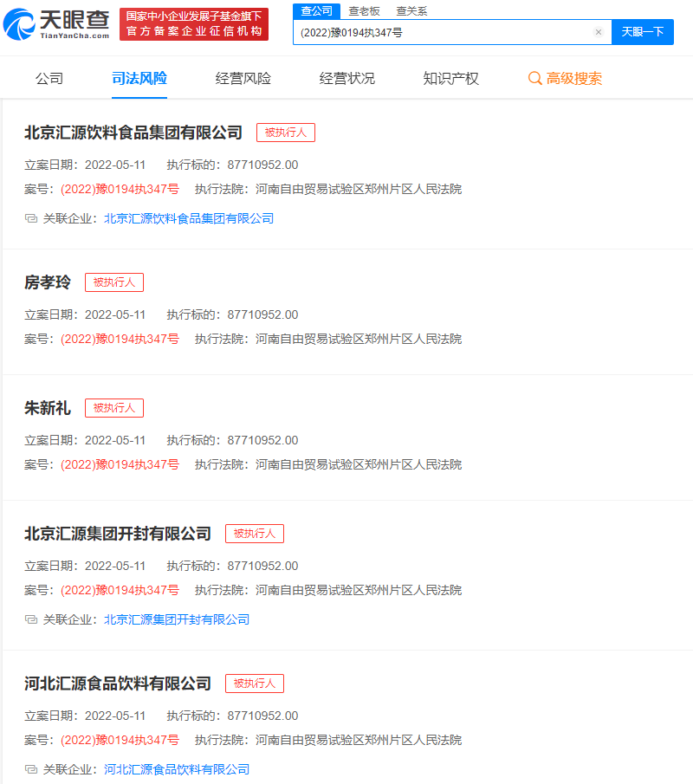Follow related company link 北京汇源饮料食品集团有限公司

click(189, 218)
